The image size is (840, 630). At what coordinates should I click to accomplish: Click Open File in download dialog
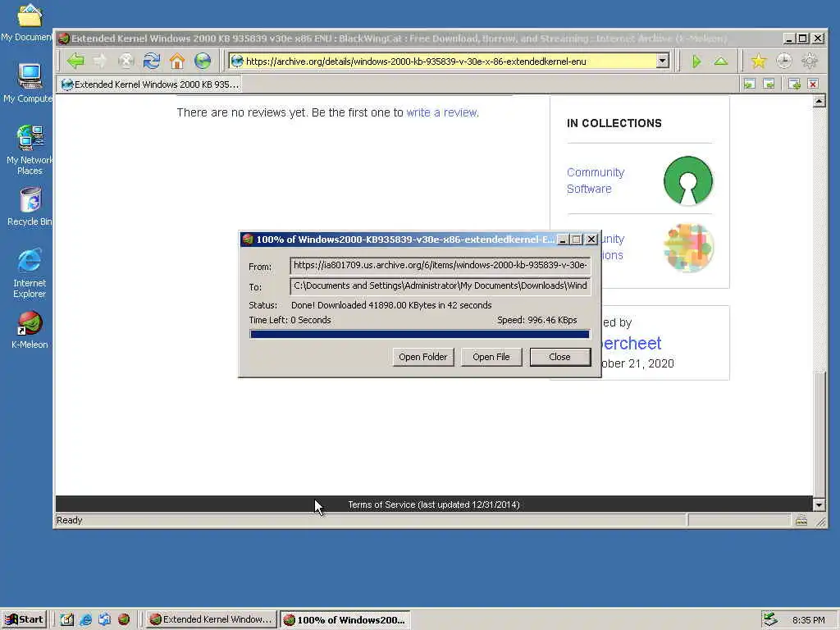click(491, 357)
